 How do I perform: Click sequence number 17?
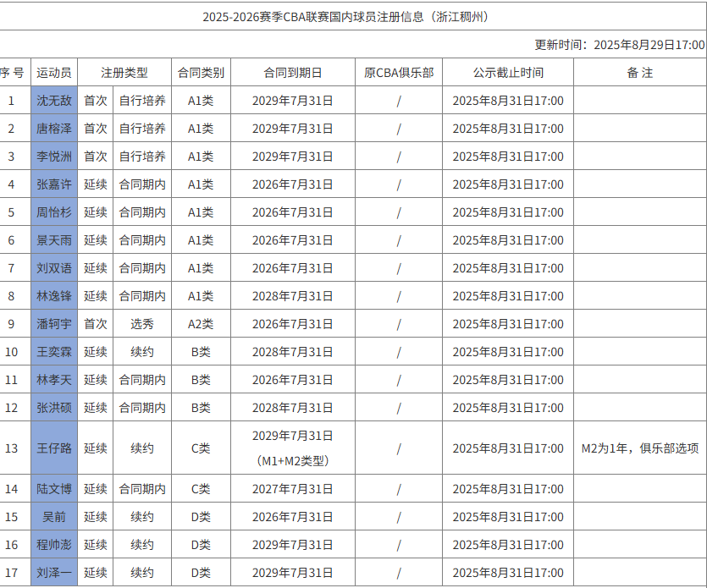tap(11, 573)
